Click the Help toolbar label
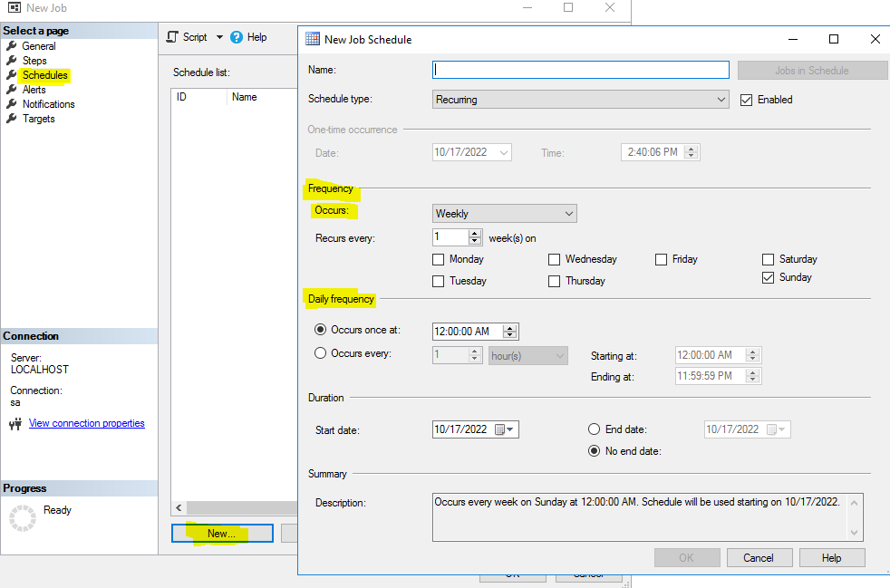This screenshot has height=588, width=890. [x=256, y=37]
